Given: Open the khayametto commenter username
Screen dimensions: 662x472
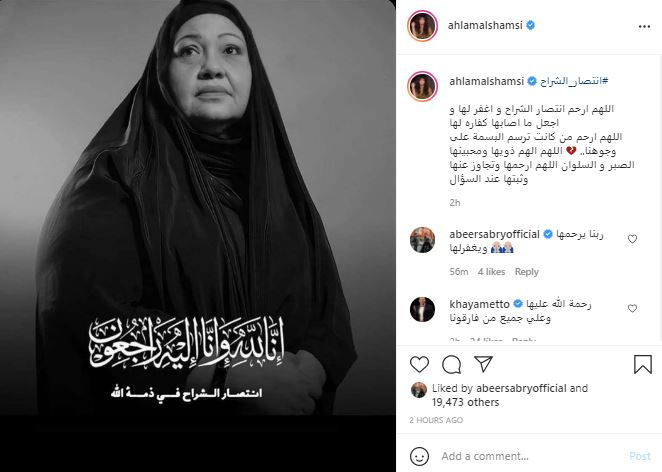Looking at the screenshot, I should click(x=479, y=304).
